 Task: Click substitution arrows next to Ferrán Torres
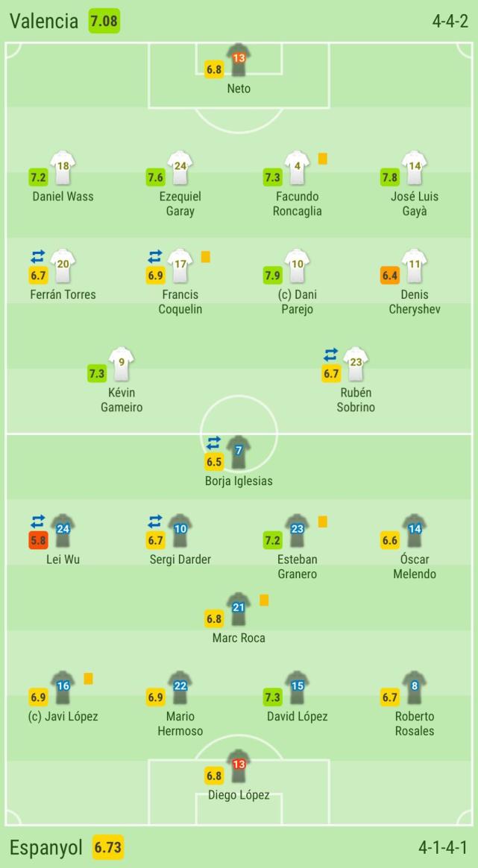pos(38,256)
